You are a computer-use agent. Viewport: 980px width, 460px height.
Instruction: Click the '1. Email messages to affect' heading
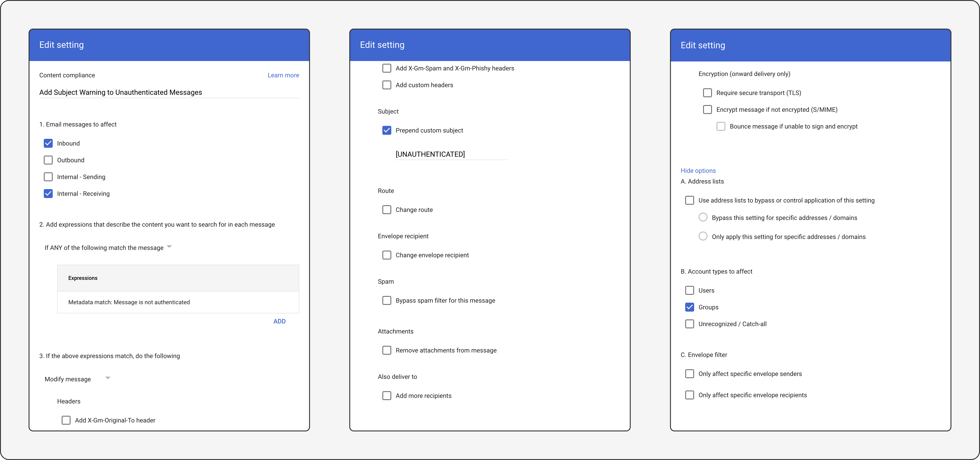pos(78,124)
